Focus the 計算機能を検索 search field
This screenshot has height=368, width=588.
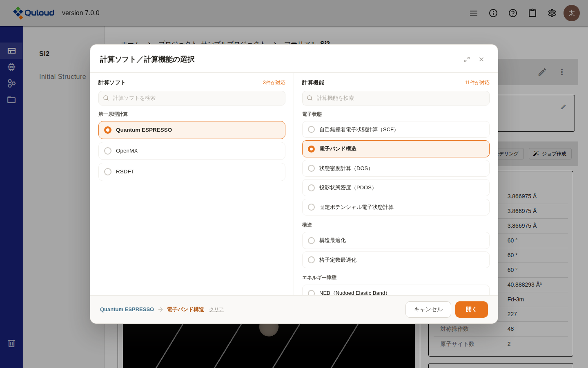point(396,98)
